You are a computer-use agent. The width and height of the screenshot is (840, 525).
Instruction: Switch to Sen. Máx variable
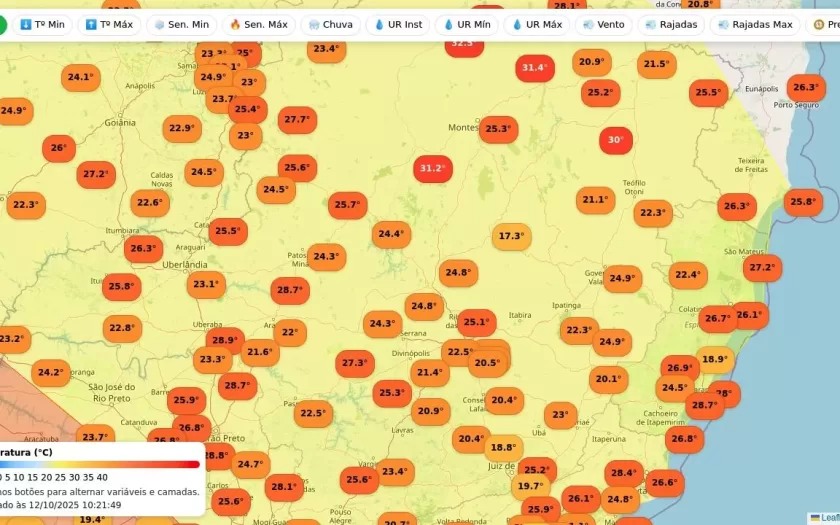[258, 24]
